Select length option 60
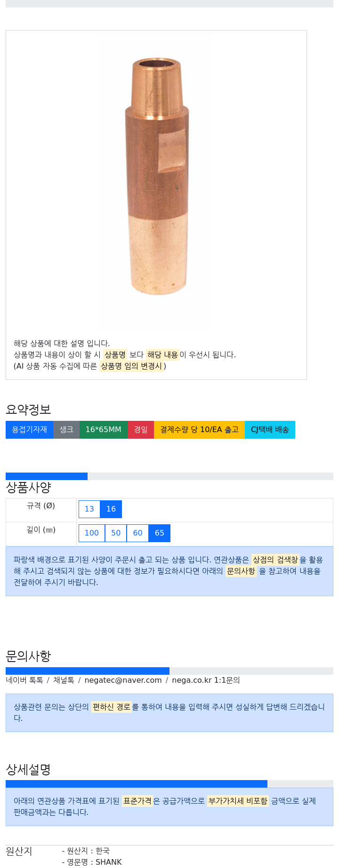This screenshot has width=339, height=868. (x=137, y=533)
